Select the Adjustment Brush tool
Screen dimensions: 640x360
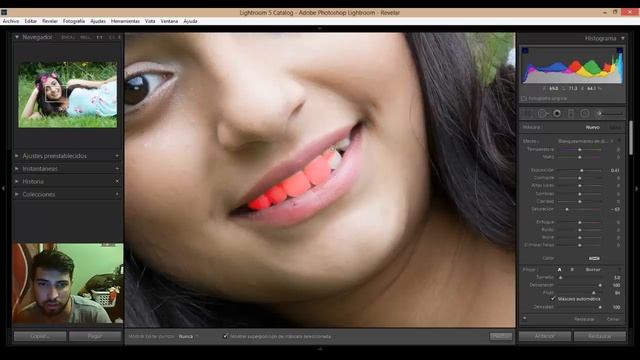point(609,113)
